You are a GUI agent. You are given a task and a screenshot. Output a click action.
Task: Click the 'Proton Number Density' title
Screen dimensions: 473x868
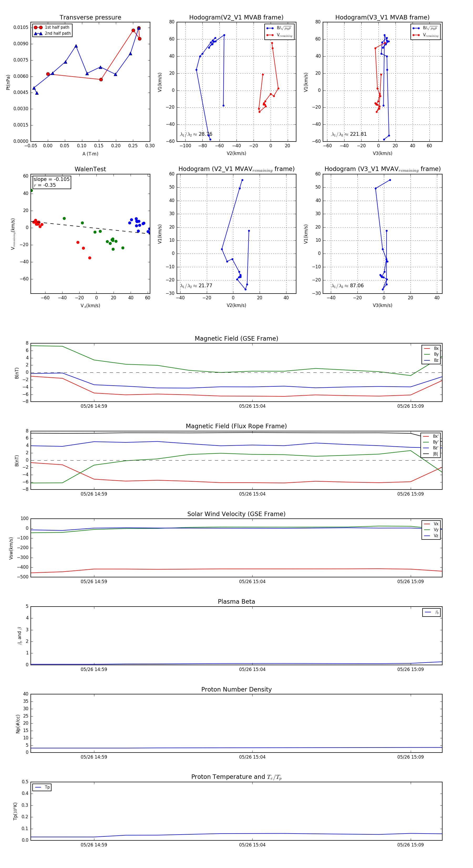(x=236, y=689)
